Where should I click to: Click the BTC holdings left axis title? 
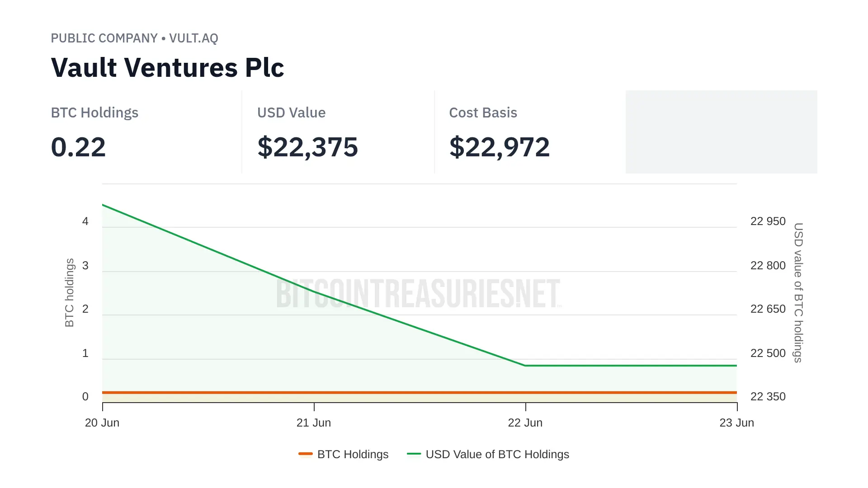click(69, 293)
